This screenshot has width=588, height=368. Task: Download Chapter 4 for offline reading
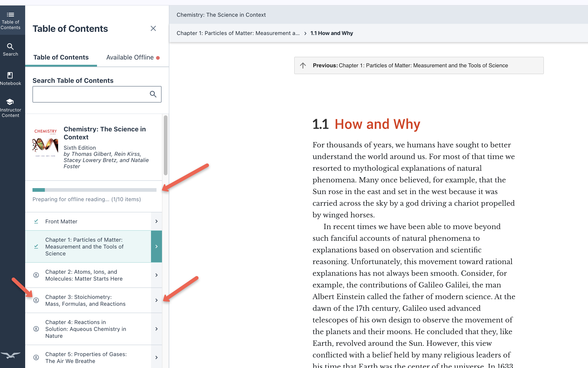[36, 329]
